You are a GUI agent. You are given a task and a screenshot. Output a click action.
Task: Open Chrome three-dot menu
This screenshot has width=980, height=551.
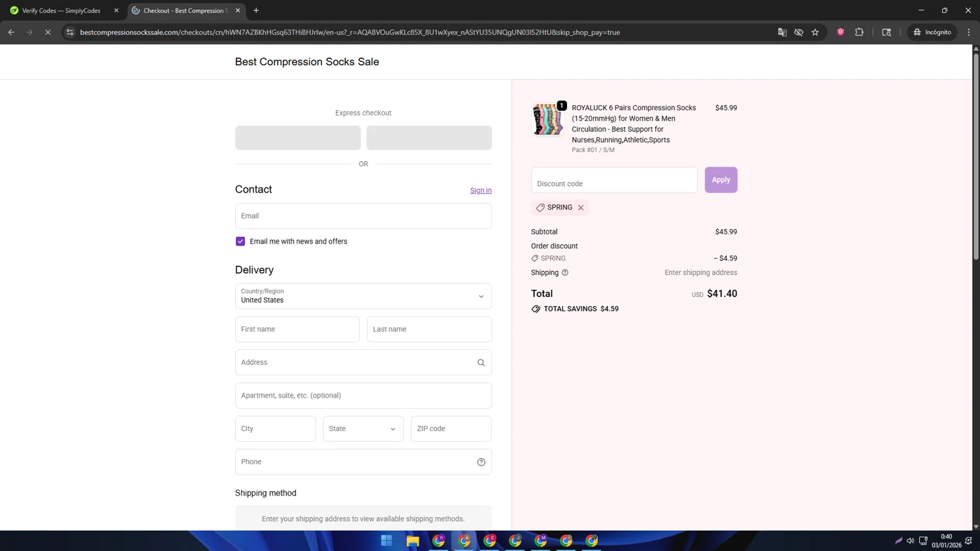969,32
